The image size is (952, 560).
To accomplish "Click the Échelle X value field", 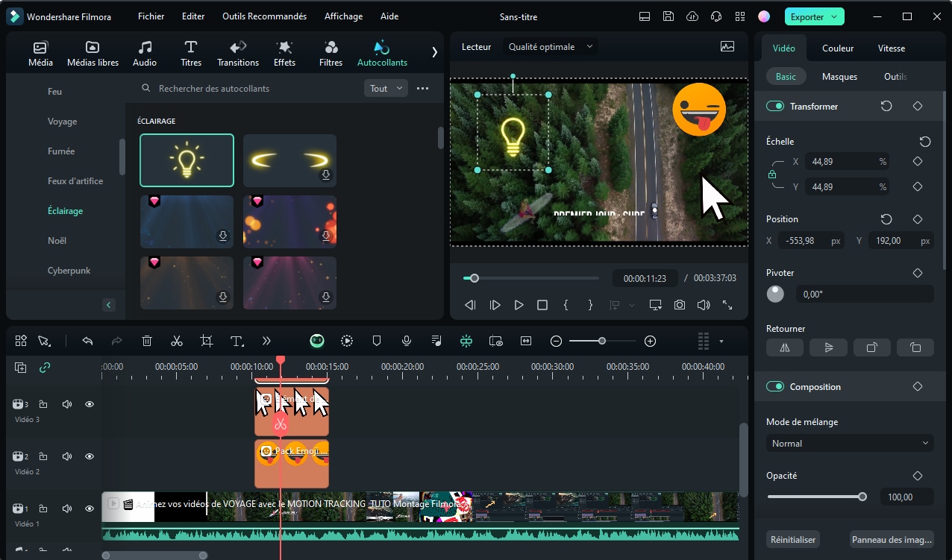I will [x=848, y=161].
